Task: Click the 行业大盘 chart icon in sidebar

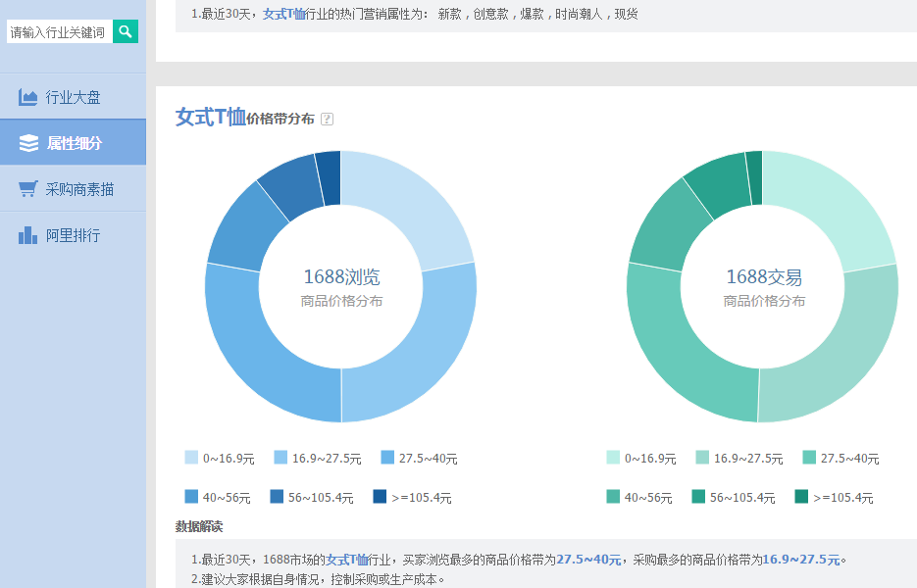Action: pos(27,97)
